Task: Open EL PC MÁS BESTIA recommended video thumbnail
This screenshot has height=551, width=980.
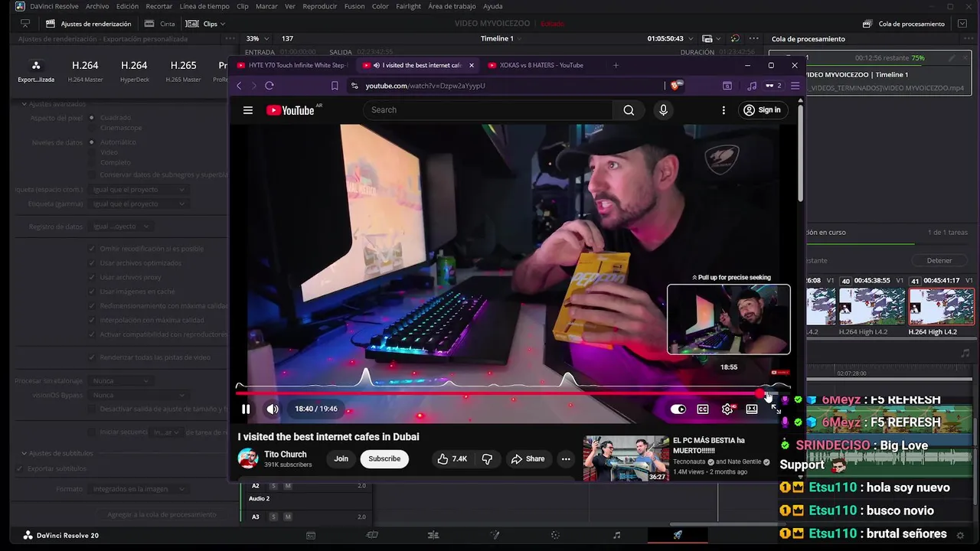Action: pyautogui.click(x=626, y=458)
